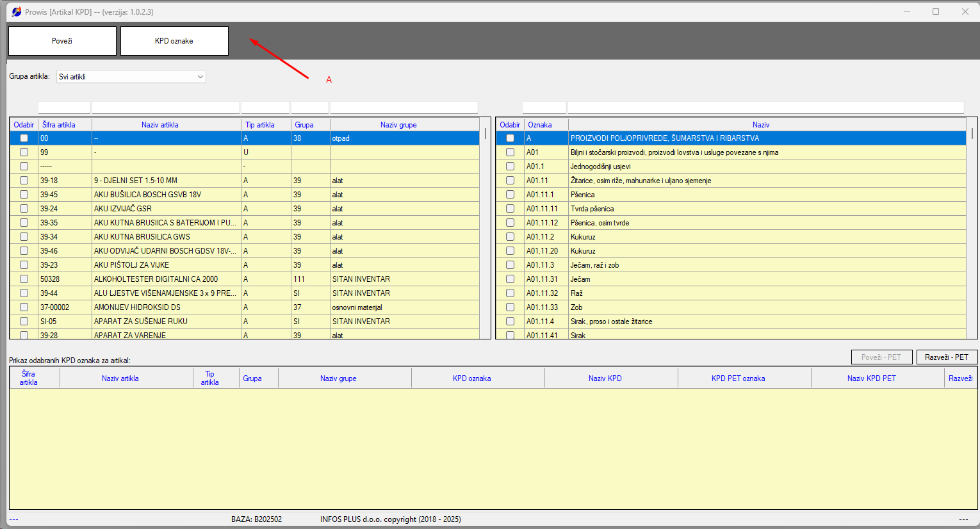Sort by Naziv artikla column header
This screenshot has width=980, height=529.
[x=160, y=125]
